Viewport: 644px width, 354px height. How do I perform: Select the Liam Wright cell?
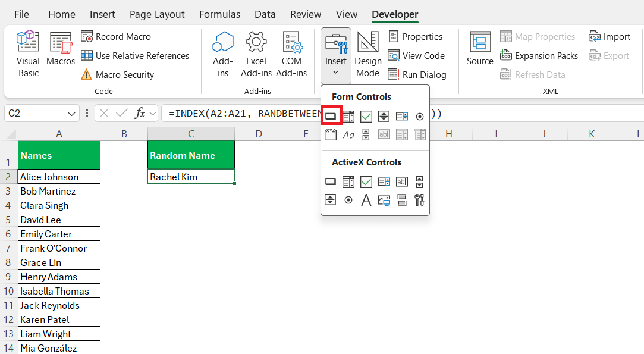pyautogui.click(x=59, y=334)
